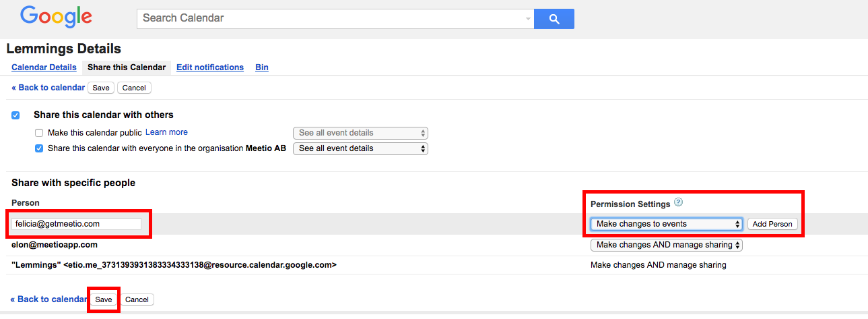Screen dimensions: 868x319
Task: Open public calendar event details dropdown
Action: [360, 133]
